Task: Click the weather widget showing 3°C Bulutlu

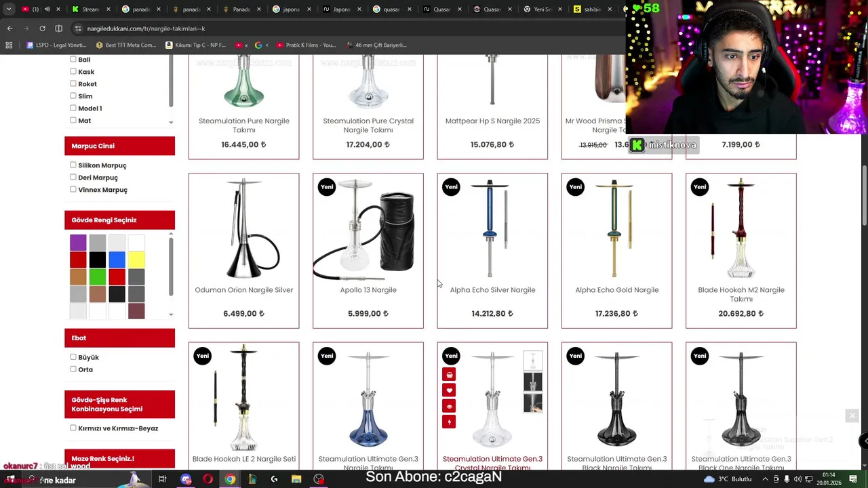Action: pos(728,479)
